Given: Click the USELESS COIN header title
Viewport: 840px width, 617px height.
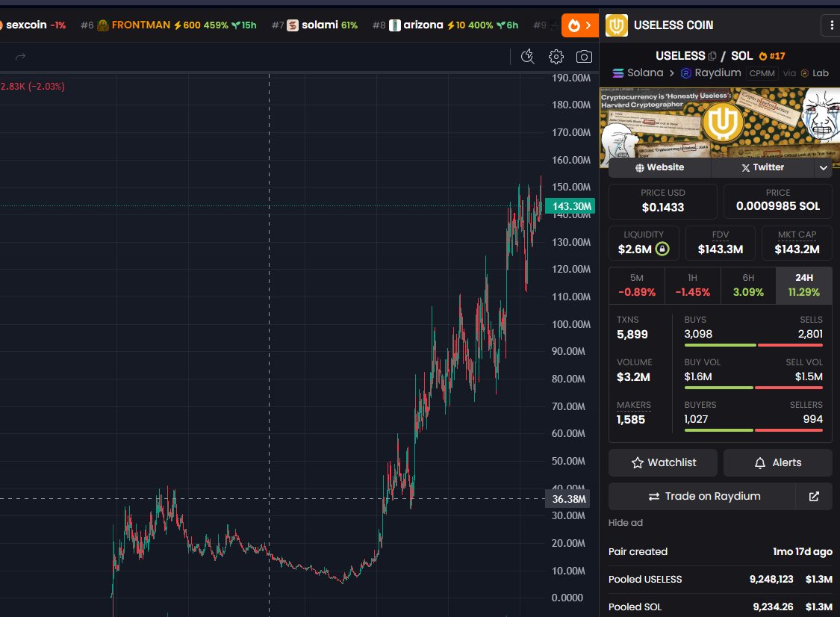Looking at the screenshot, I should click(673, 25).
